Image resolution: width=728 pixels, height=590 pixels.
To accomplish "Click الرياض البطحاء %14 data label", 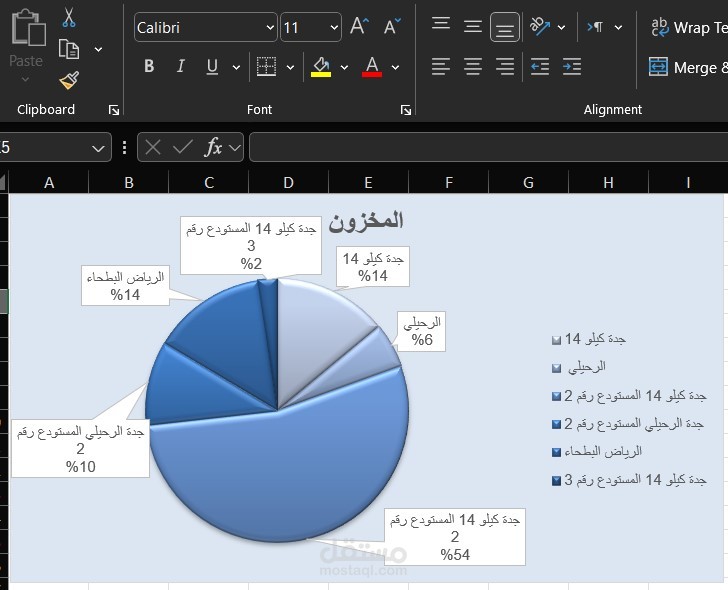I will click(x=125, y=285).
